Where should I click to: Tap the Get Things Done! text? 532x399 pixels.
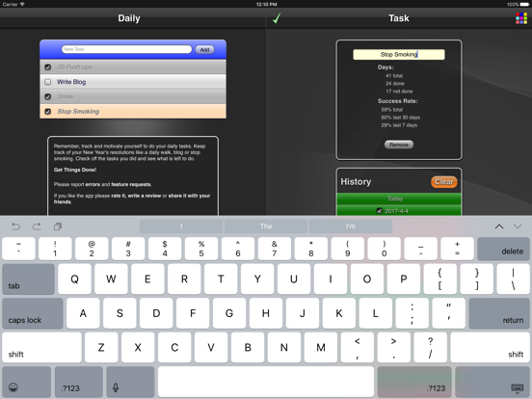(x=75, y=170)
